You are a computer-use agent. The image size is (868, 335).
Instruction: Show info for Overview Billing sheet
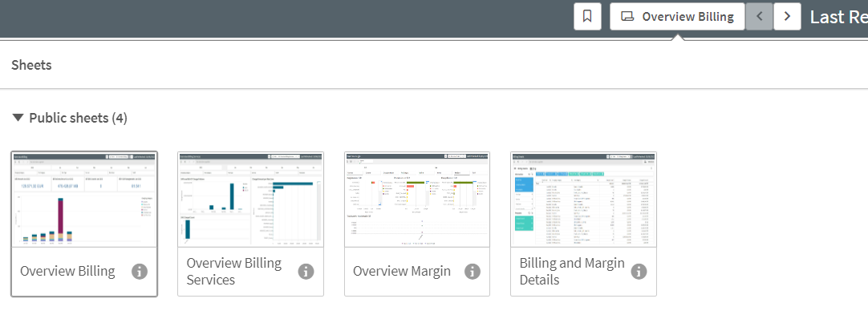(x=140, y=272)
